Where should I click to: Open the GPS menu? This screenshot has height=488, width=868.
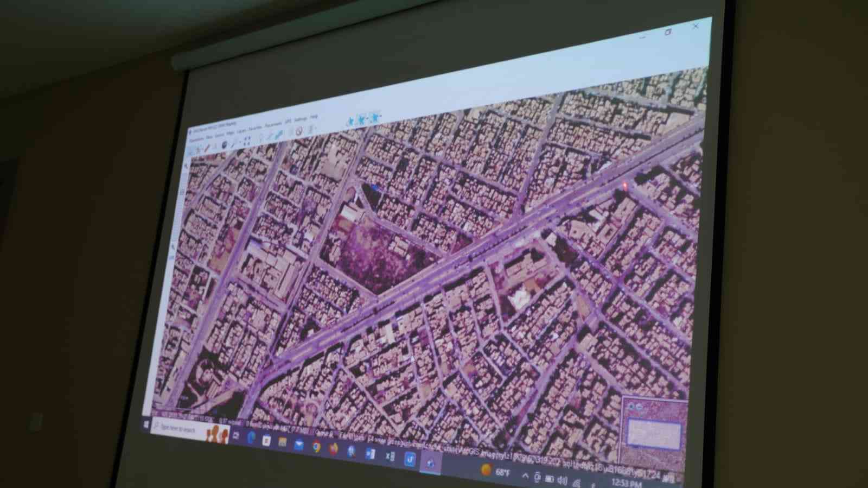click(x=288, y=122)
